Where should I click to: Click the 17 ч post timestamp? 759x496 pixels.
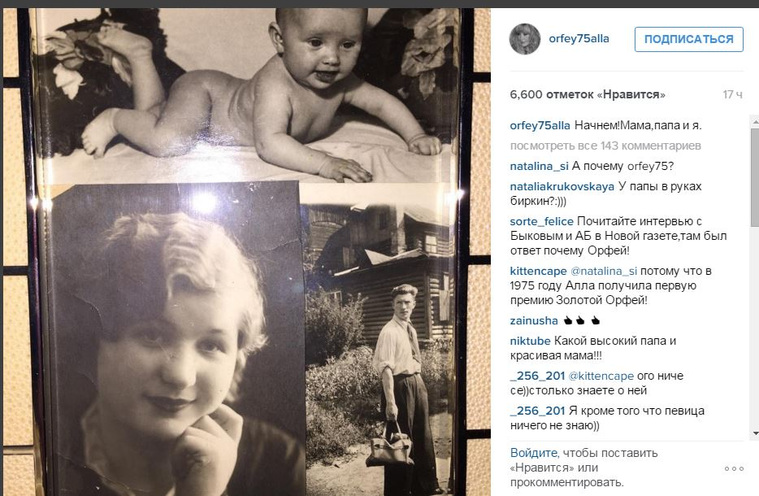pyautogui.click(x=732, y=94)
